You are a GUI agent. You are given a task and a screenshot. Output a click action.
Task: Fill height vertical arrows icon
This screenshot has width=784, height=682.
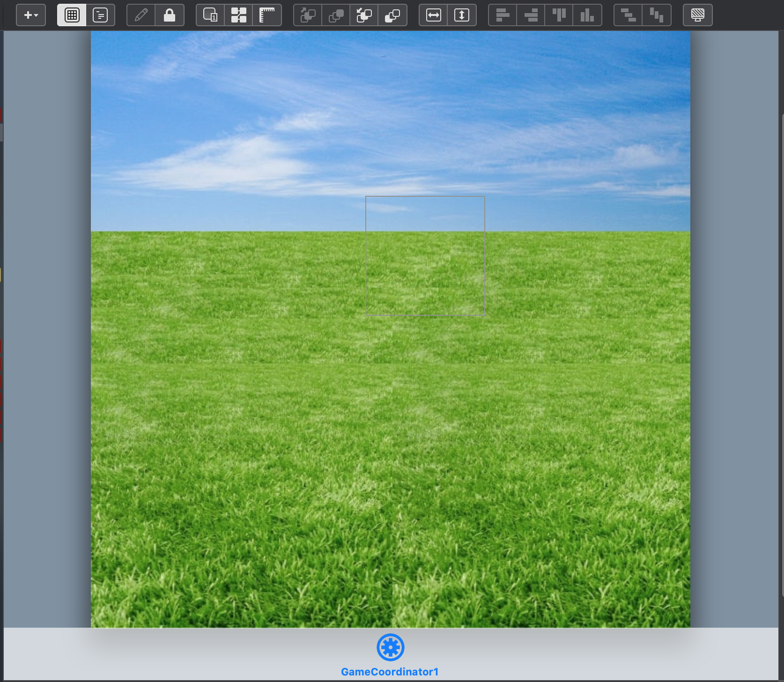pyautogui.click(x=462, y=15)
